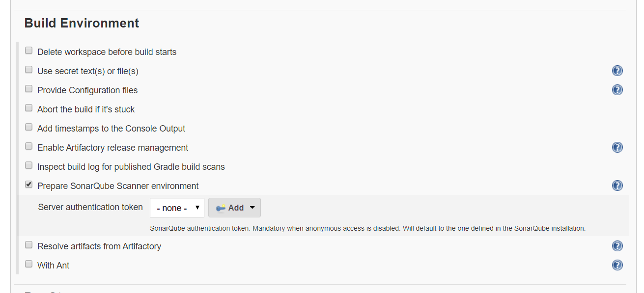Check Abort the build if it's stuck
The image size is (644, 293).
pos(29,108)
